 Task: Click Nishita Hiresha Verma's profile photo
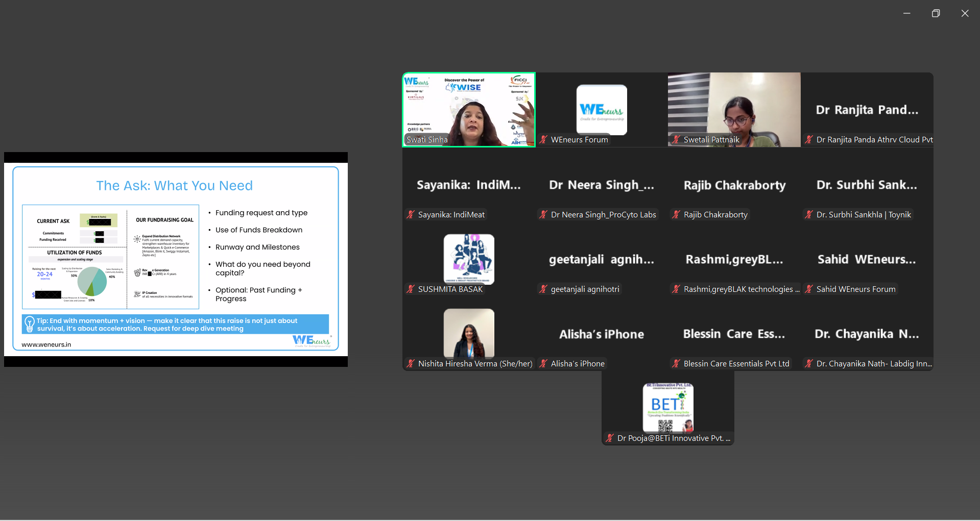tap(469, 333)
